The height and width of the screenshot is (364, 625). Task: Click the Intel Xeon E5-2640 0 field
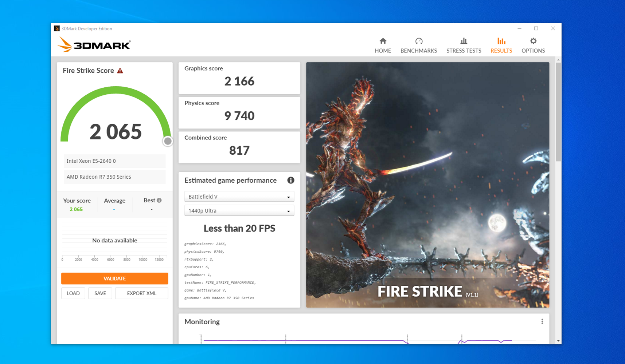tap(114, 161)
